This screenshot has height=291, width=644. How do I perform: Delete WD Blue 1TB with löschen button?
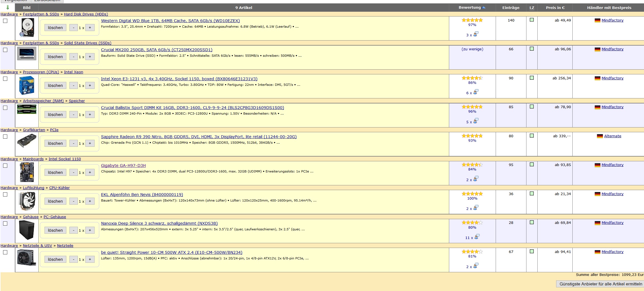(x=55, y=27)
